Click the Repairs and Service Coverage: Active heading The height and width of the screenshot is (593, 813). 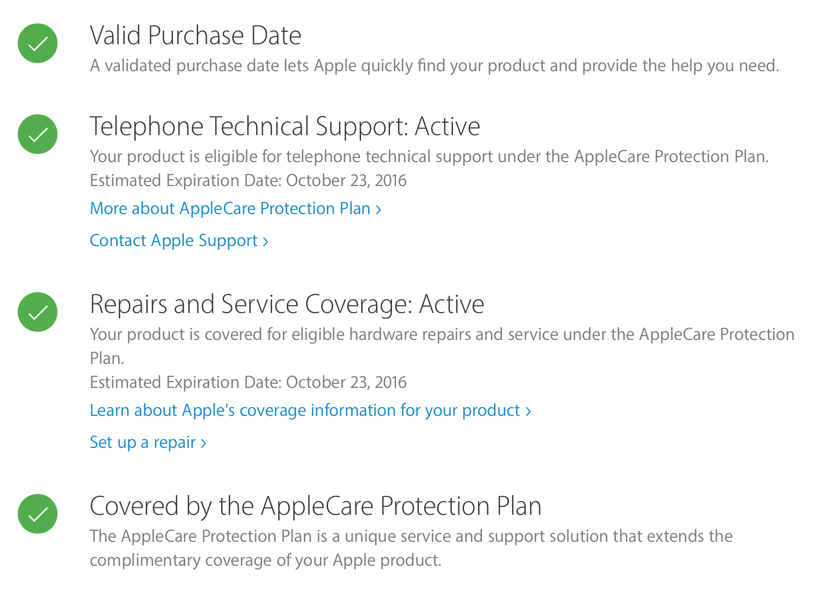287,304
